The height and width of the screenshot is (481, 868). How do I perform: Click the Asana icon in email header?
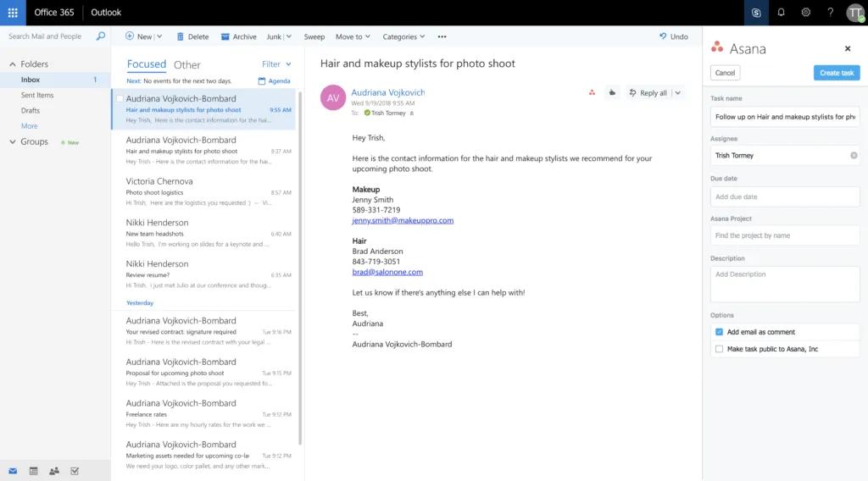592,93
